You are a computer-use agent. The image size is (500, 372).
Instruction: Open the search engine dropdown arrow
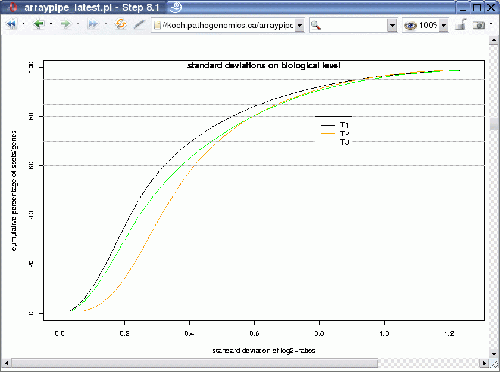(392, 25)
